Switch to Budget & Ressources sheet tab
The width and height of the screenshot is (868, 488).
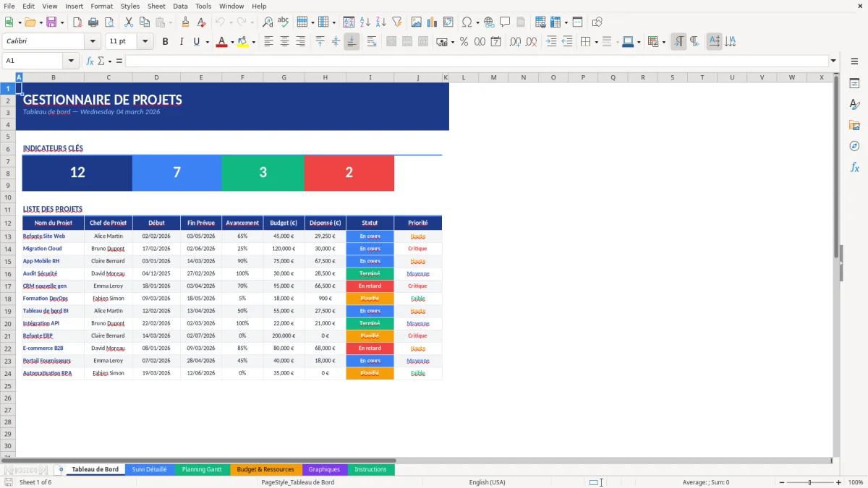coord(265,469)
